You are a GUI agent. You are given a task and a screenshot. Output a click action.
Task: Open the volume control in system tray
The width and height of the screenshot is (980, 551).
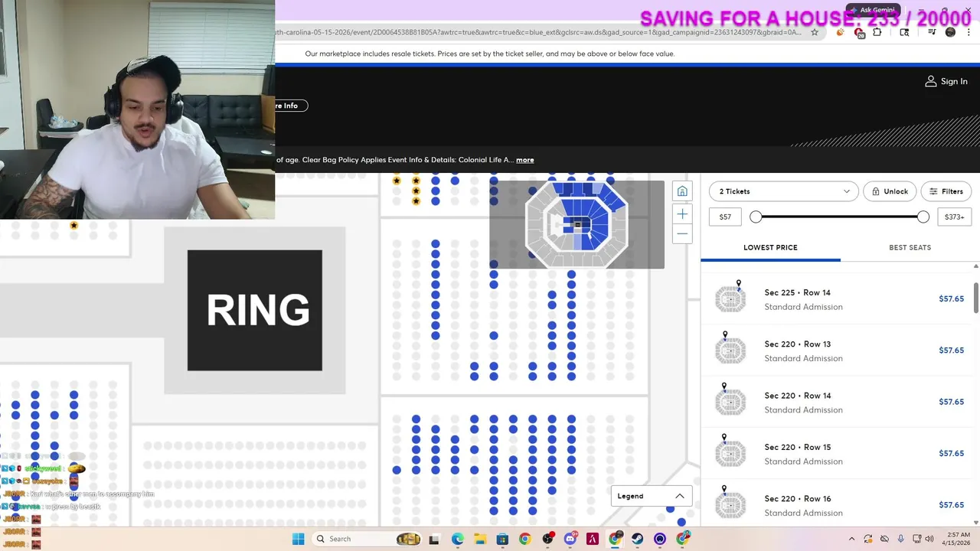(929, 539)
